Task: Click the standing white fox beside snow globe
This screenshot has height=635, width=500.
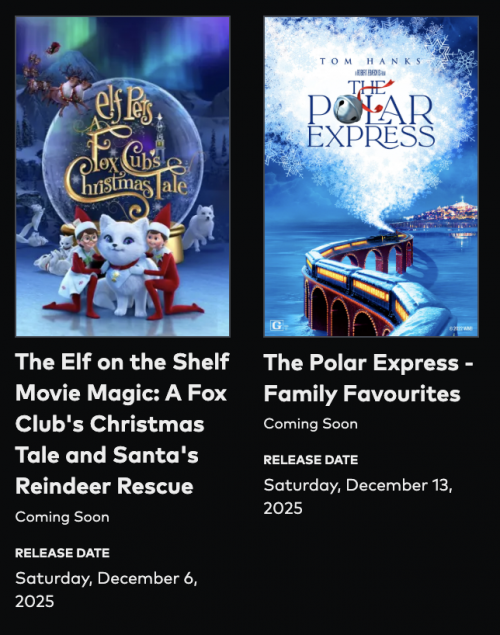Action: pyautogui.click(x=199, y=228)
